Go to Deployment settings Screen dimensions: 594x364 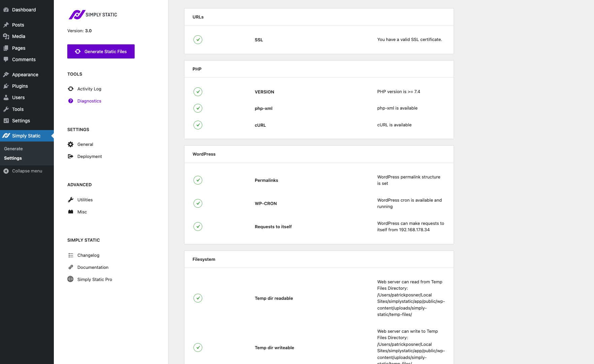point(90,156)
